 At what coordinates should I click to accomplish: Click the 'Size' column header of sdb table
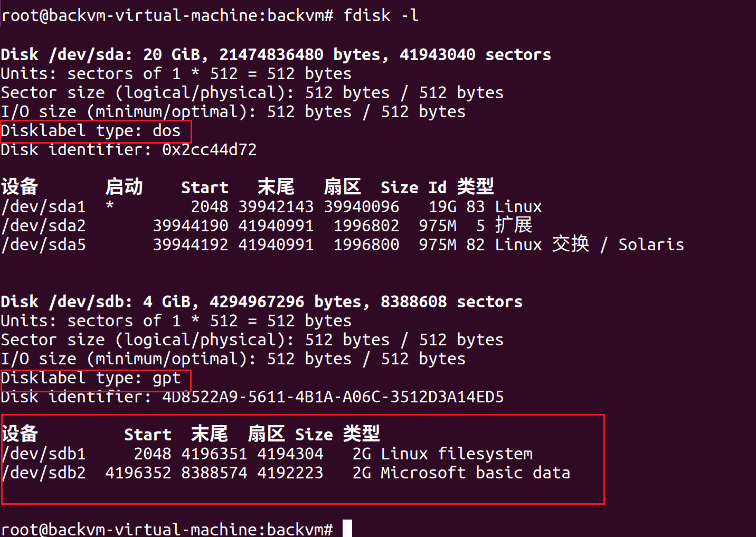coord(314,434)
